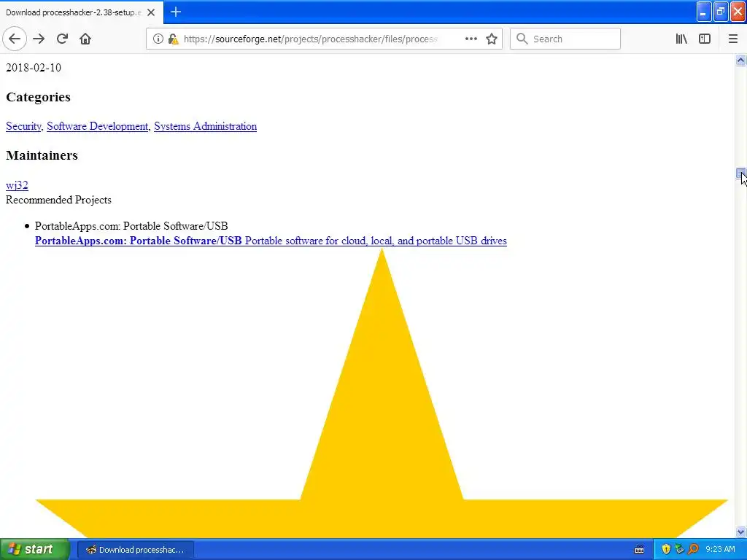Click the orange magnifier tray icon
This screenshot has width=747, height=560.
pos(693,549)
